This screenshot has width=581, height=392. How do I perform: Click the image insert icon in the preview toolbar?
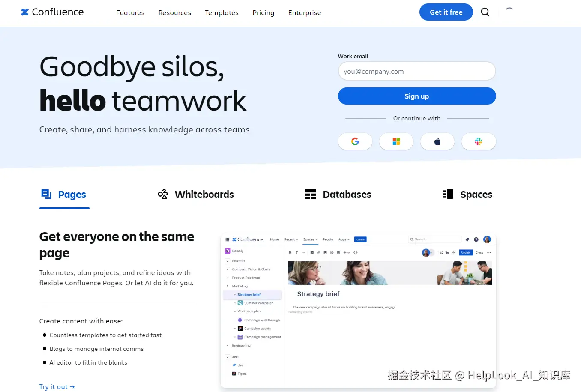tap(325, 253)
